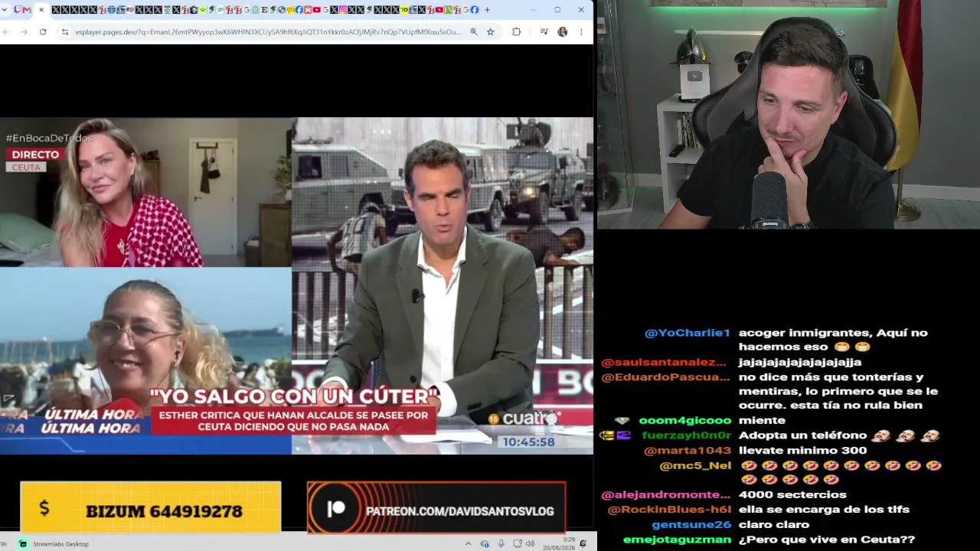Click the badges beside fuerzayh0n0r
This screenshot has width=980, height=551.
616,435
